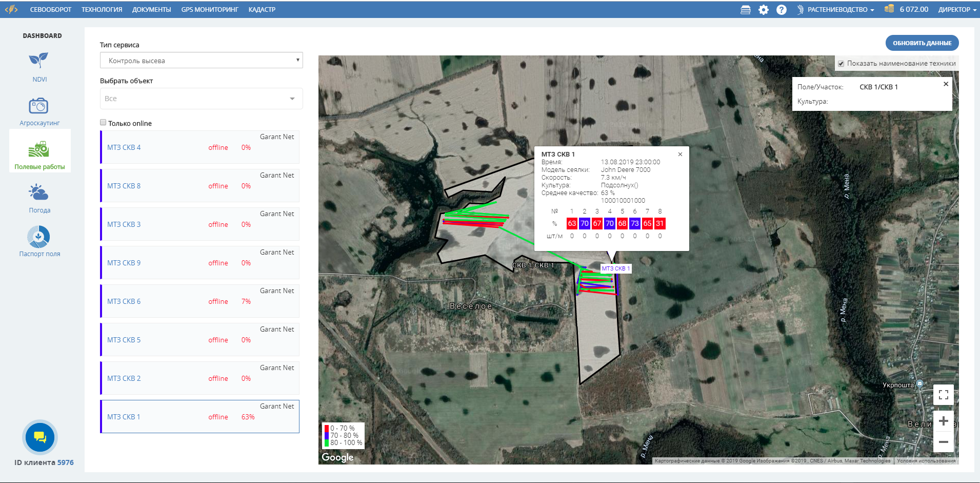Open the Агроскаутинг camera icon
This screenshot has width=980, height=483.
click(39, 106)
